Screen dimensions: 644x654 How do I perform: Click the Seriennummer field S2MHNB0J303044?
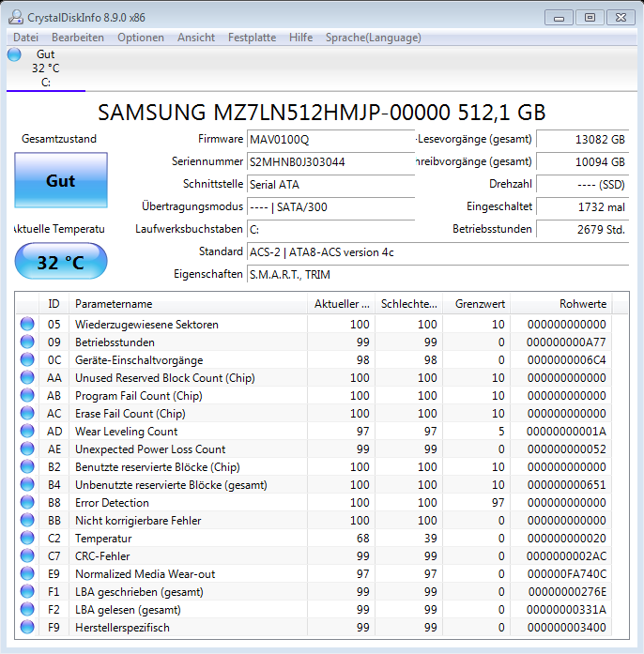click(x=331, y=161)
